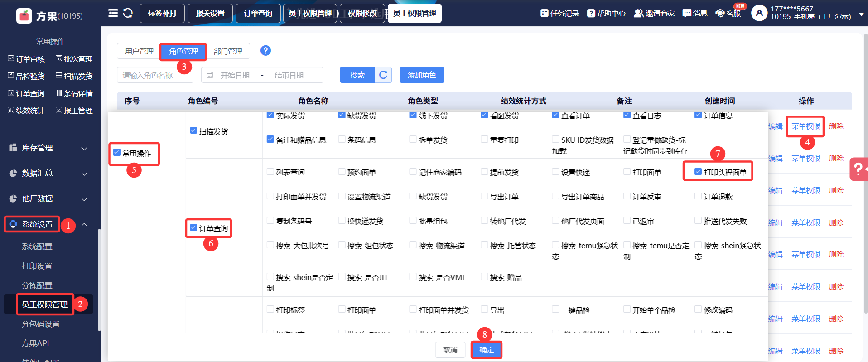Click the hamburger menu collapse icon
This screenshot has height=362, width=868.
(113, 13)
